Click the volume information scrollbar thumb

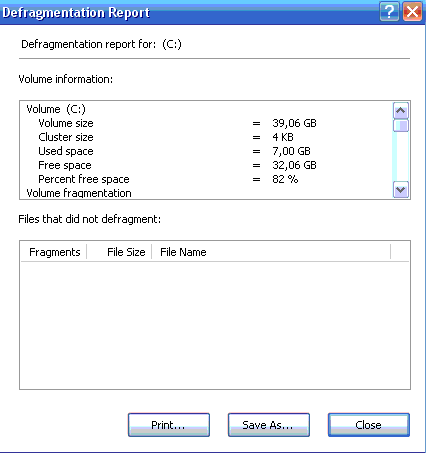401,125
